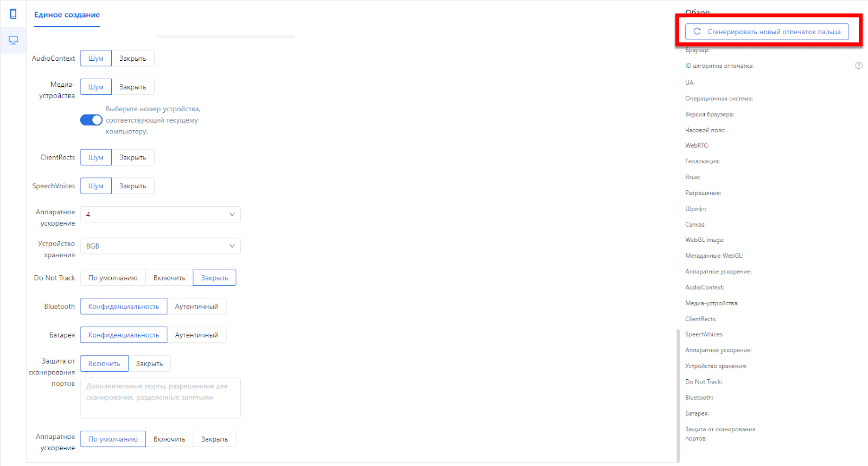The width and height of the screenshot is (868, 466).
Task: Click the ID алгоритма отпечатка: overview label
Action: (x=719, y=66)
